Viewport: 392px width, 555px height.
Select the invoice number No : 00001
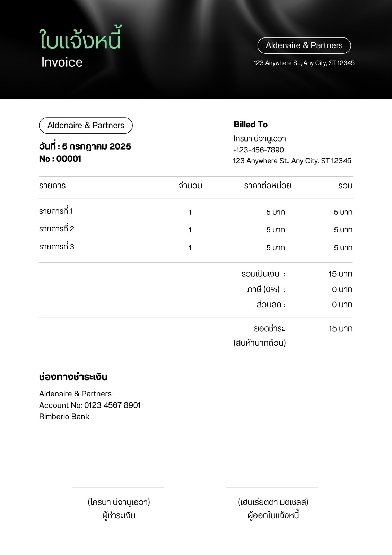(60, 159)
